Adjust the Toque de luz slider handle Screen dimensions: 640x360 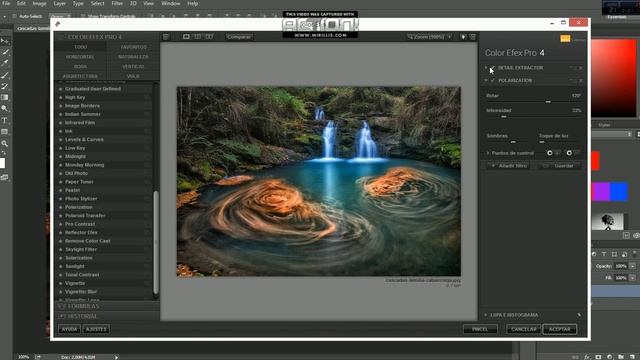[542, 142]
